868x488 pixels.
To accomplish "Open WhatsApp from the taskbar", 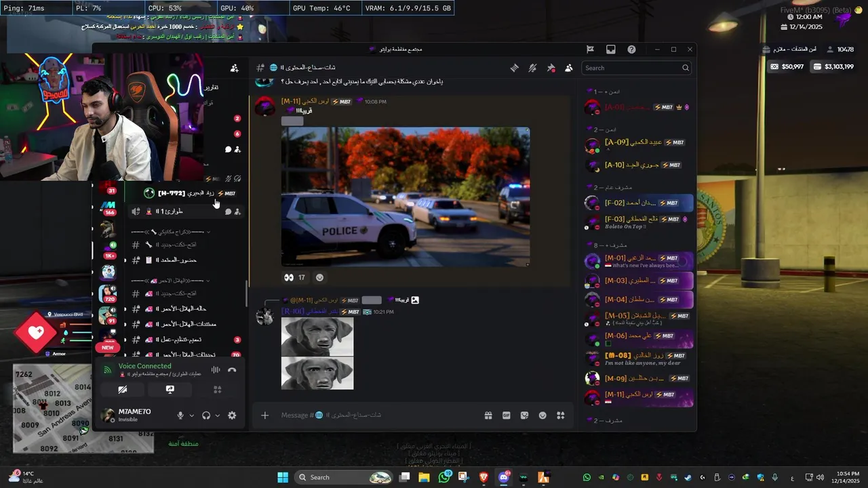I will [x=444, y=477].
